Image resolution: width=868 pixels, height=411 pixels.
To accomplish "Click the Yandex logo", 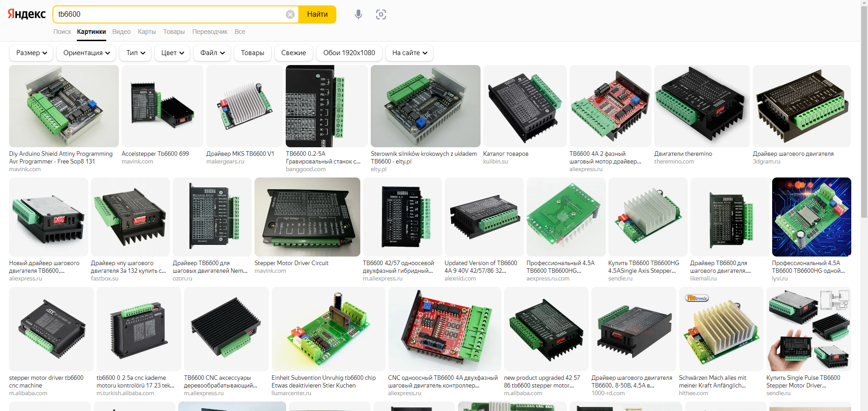I will tap(27, 14).
